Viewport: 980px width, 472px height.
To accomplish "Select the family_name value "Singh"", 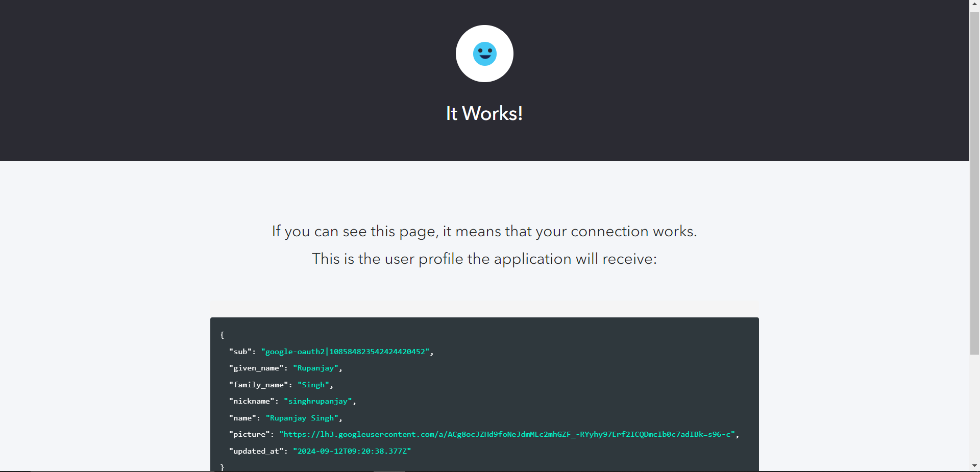I will tap(313, 385).
